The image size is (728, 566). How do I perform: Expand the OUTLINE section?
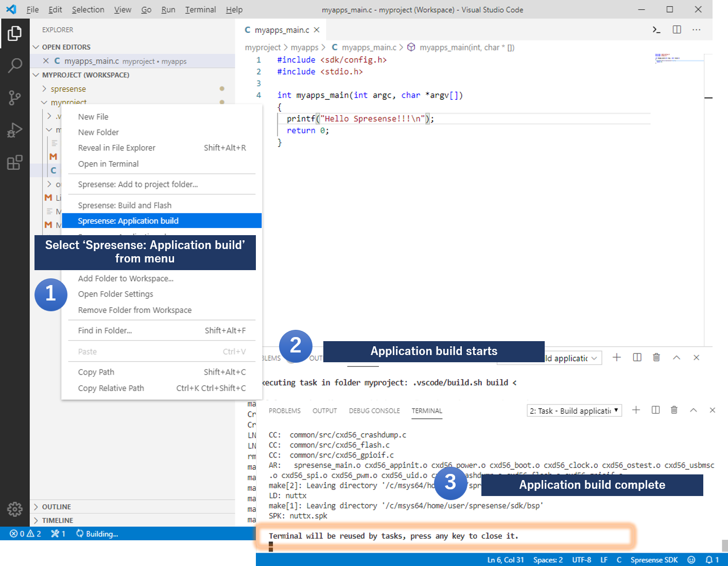[57, 507]
